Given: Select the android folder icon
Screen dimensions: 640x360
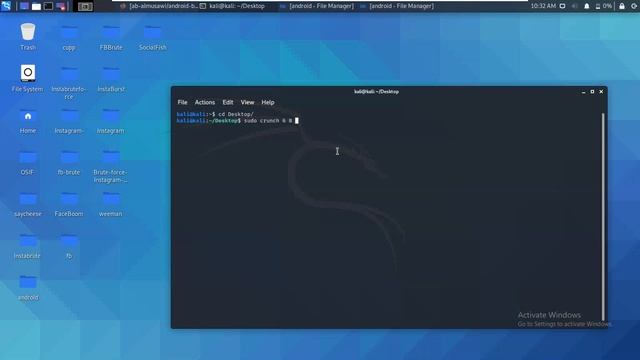Looking at the screenshot, I should pos(27,287).
